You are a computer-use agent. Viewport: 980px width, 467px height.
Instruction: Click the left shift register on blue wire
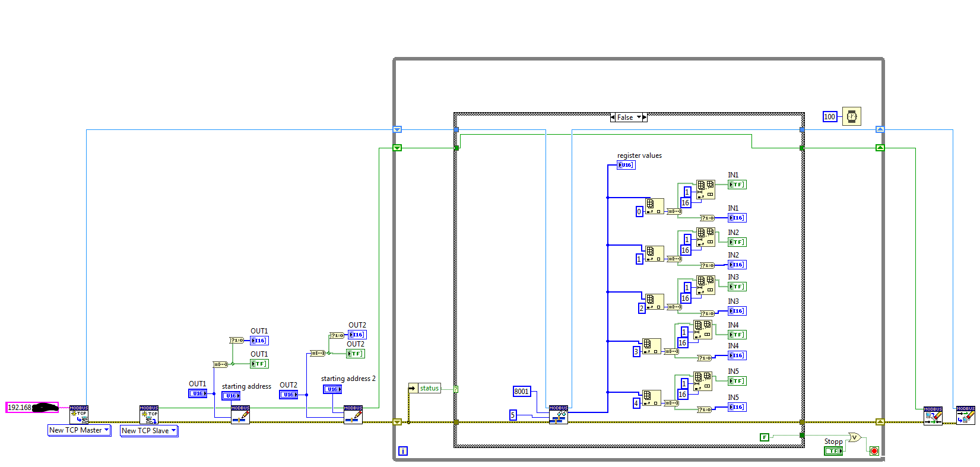point(398,129)
